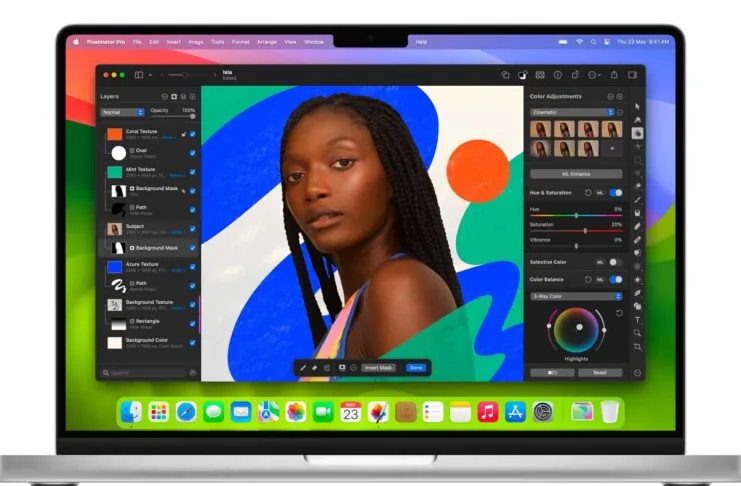Open the Normal blend mode dropdown
Image resolution: width=741 pixels, height=486 pixels.
click(x=122, y=113)
